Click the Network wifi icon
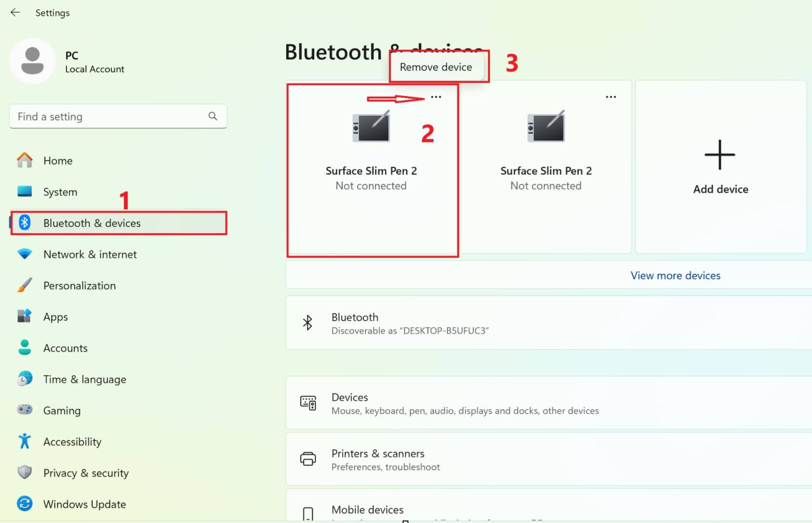The image size is (812, 523). (24, 254)
